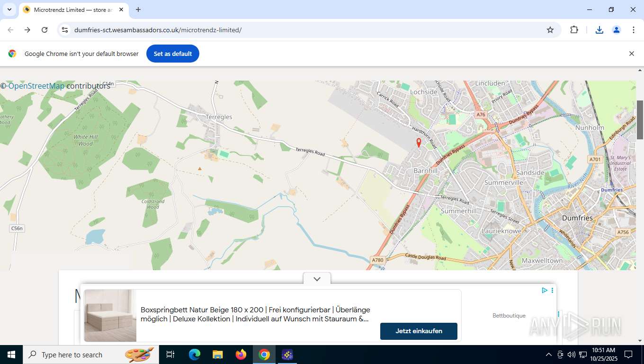Open the tab search dropdown arrow
This screenshot has width=644, height=364.
9,9
